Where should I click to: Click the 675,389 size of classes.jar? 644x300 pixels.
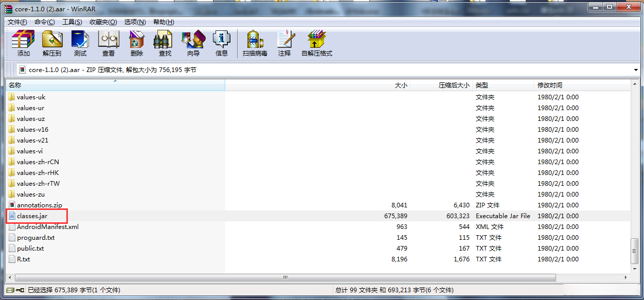point(396,216)
